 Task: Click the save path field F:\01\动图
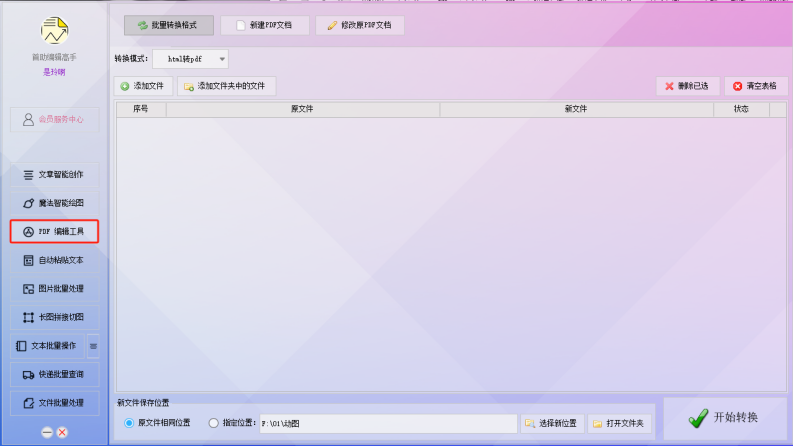388,423
